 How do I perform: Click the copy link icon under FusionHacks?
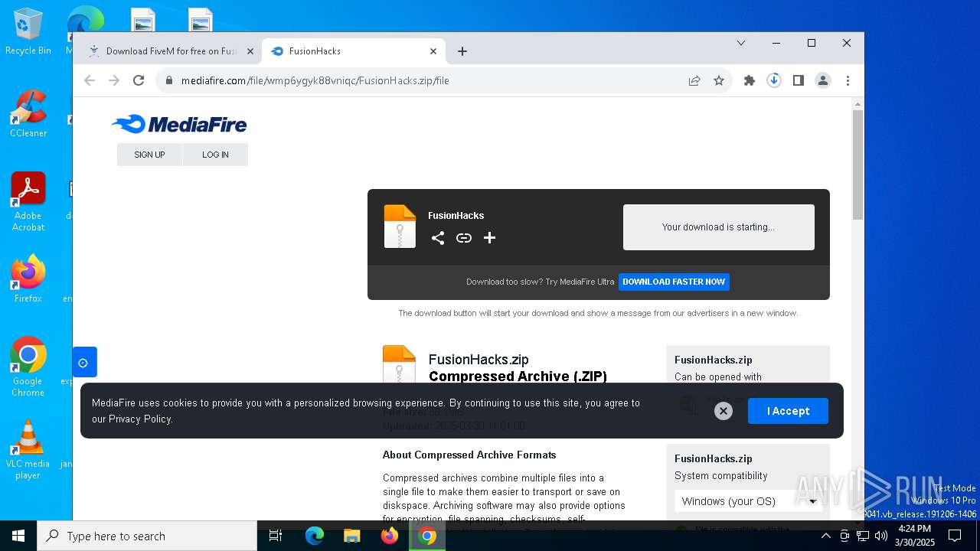(x=464, y=238)
